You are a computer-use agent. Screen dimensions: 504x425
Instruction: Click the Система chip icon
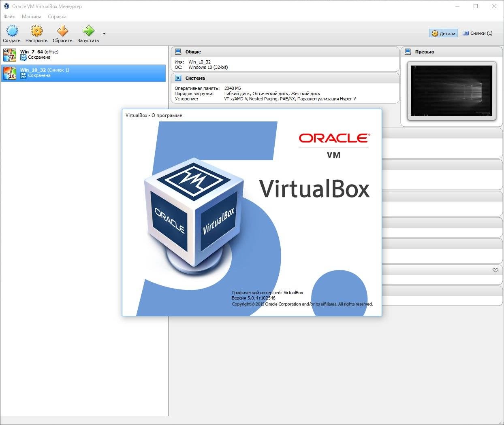[x=178, y=78]
